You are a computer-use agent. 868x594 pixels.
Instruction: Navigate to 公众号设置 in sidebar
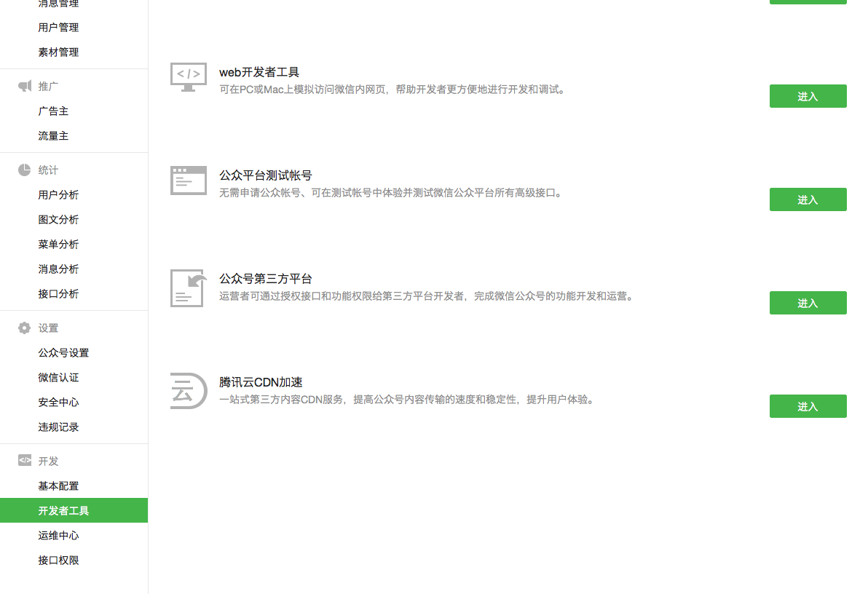[63, 353]
